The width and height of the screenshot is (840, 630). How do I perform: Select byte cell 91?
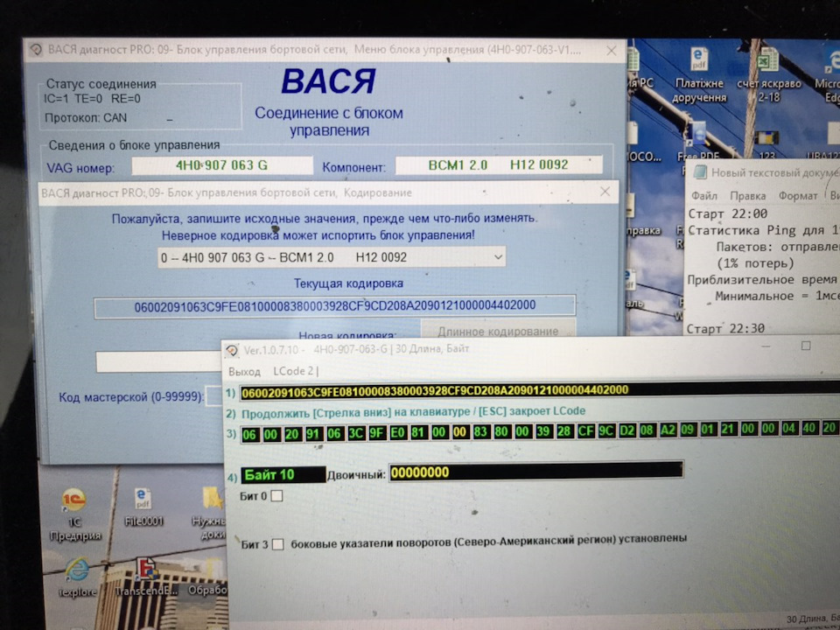tap(313, 433)
